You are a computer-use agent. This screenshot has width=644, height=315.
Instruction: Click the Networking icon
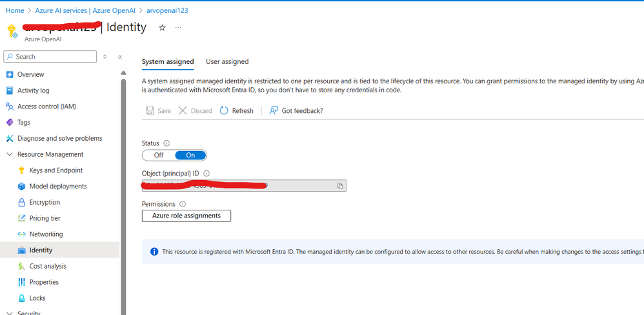(22, 234)
